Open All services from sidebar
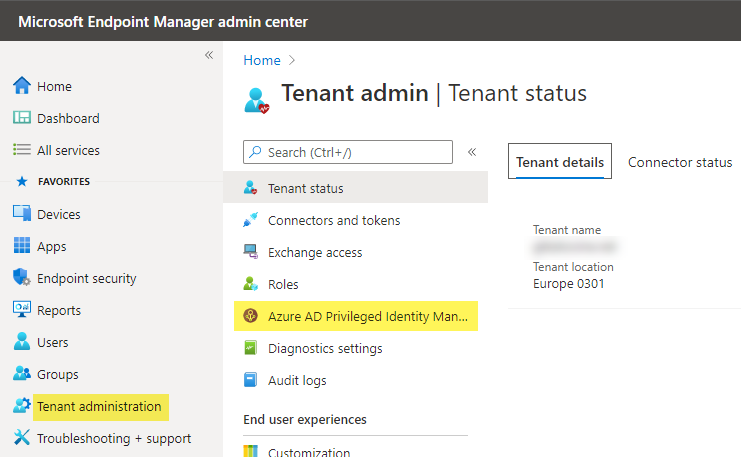This screenshot has height=457, width=741. coord(68,150)
